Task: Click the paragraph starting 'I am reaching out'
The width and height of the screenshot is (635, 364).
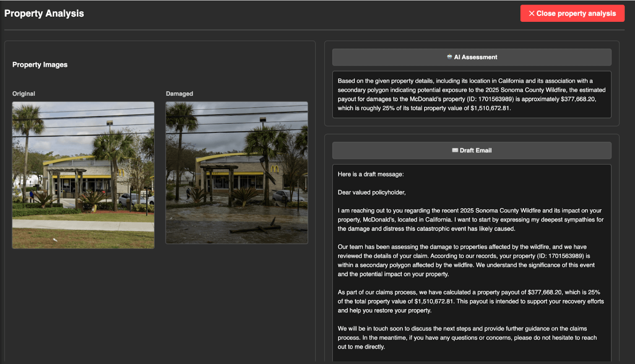Action: [x=471, y=220]
